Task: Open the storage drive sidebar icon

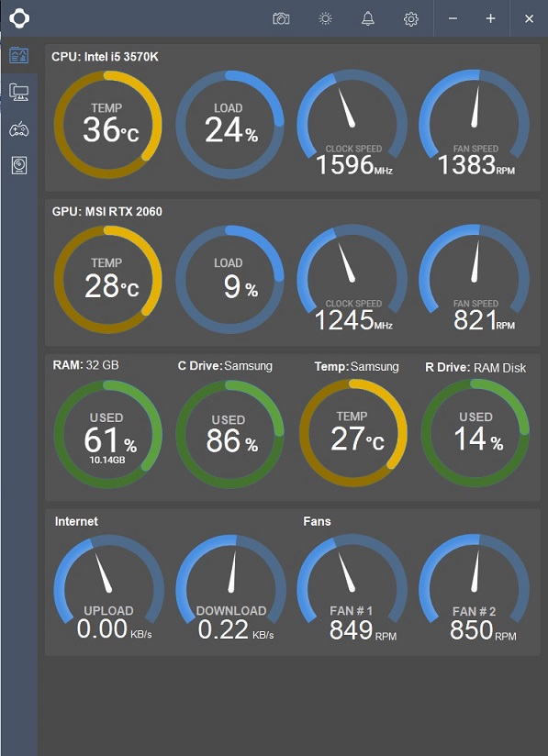Action: 19,165
